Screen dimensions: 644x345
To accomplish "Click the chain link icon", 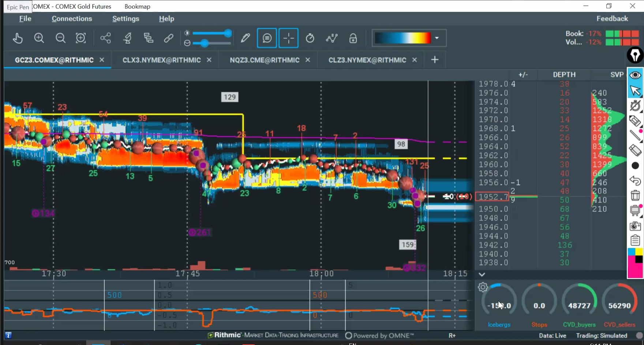I will 169,38.
